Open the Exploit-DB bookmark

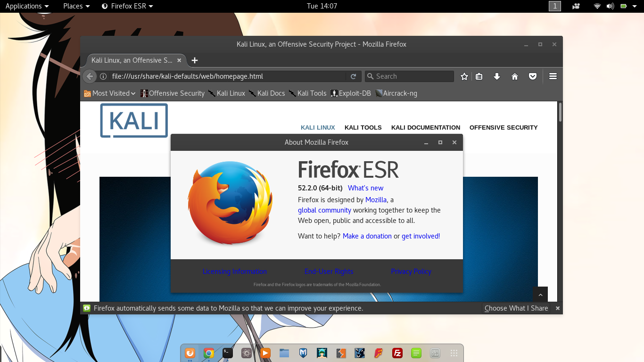click(x=351, y=93)
